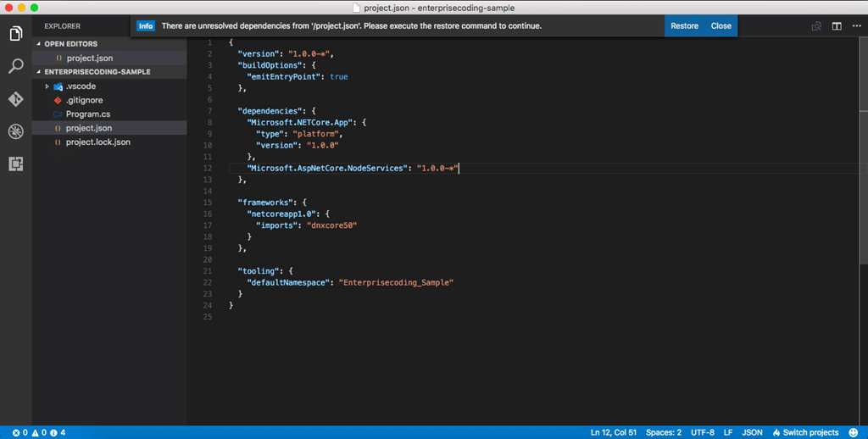Open Program.cs in the file tree
The height and width of the screenshot is (439, 868).
tap(109, 114)
